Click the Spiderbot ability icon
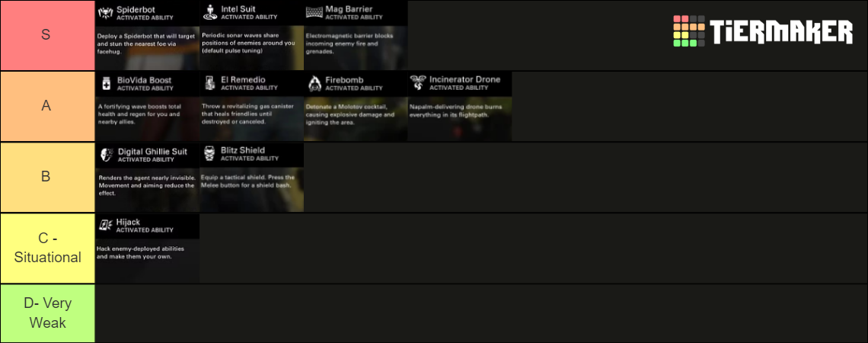The image size is (868, 343). tap(106, 12)
